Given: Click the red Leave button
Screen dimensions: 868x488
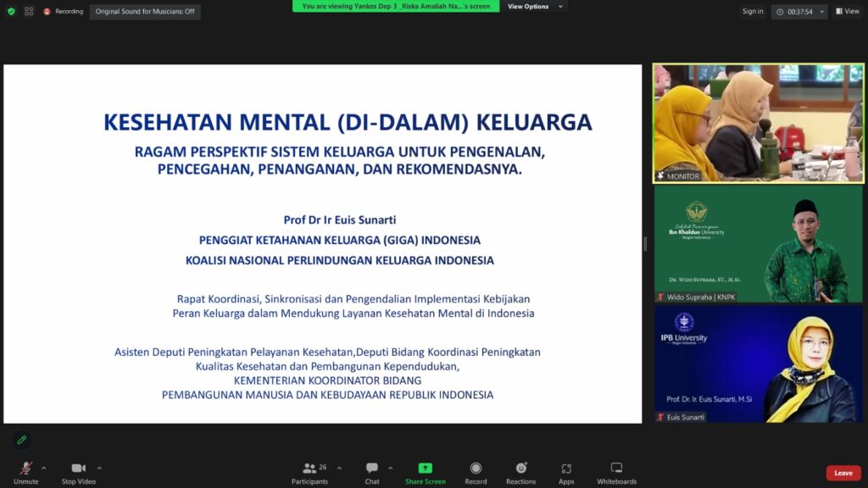Looking at the screenshot, I should [x=843, y=473].
